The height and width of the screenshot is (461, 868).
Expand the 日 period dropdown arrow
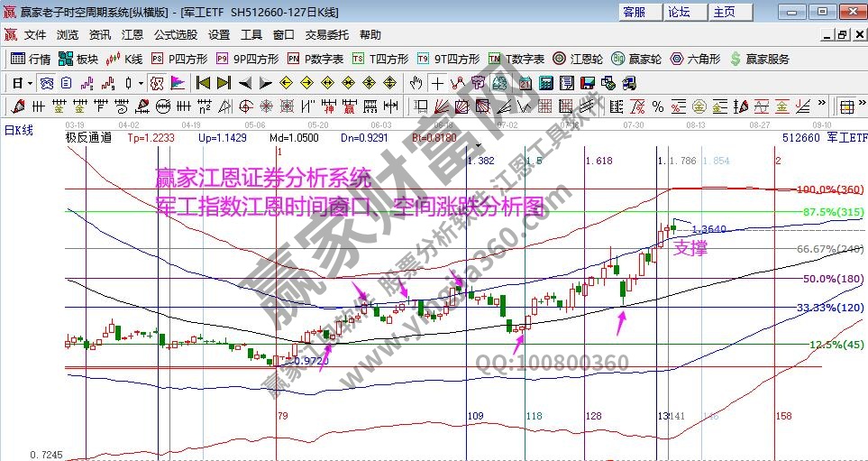tap(29, 83)
